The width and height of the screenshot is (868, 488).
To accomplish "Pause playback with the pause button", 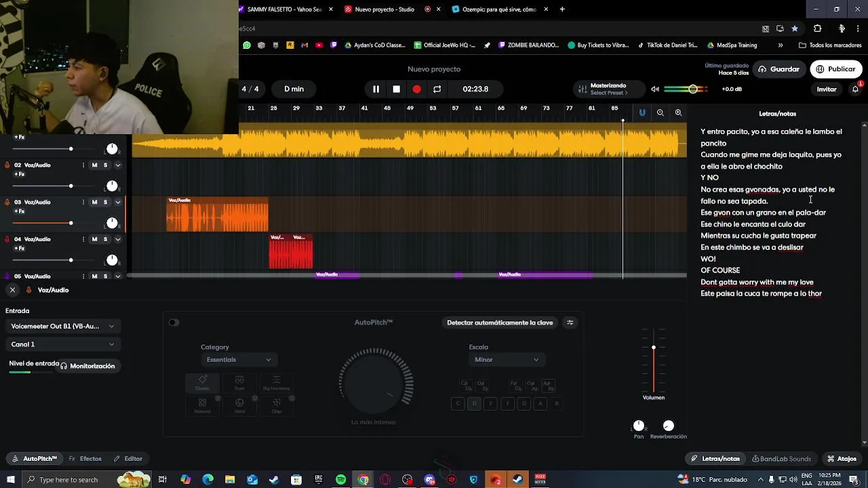I will 376,89.
